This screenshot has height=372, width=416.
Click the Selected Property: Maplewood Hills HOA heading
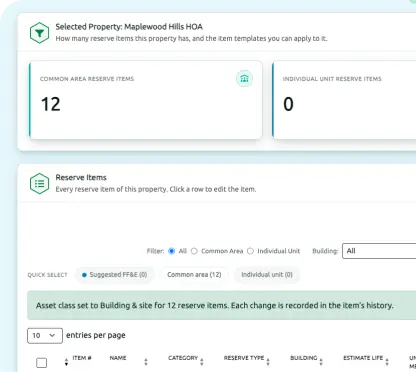coord(129,27)
